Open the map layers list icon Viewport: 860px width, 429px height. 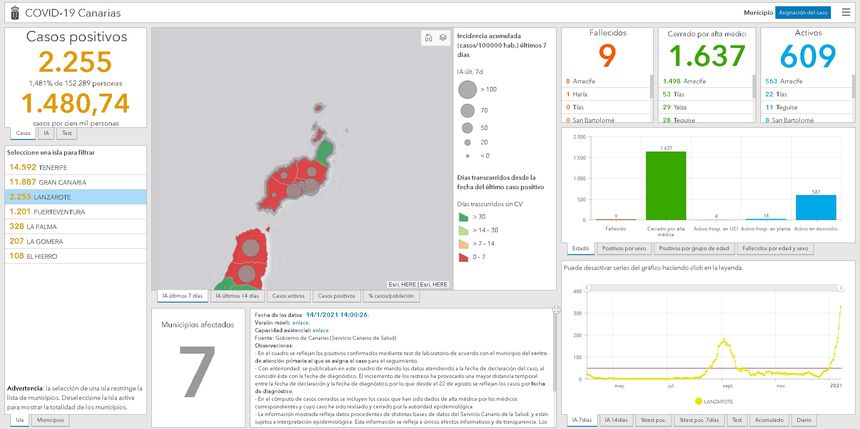click(x=442, y=38)
